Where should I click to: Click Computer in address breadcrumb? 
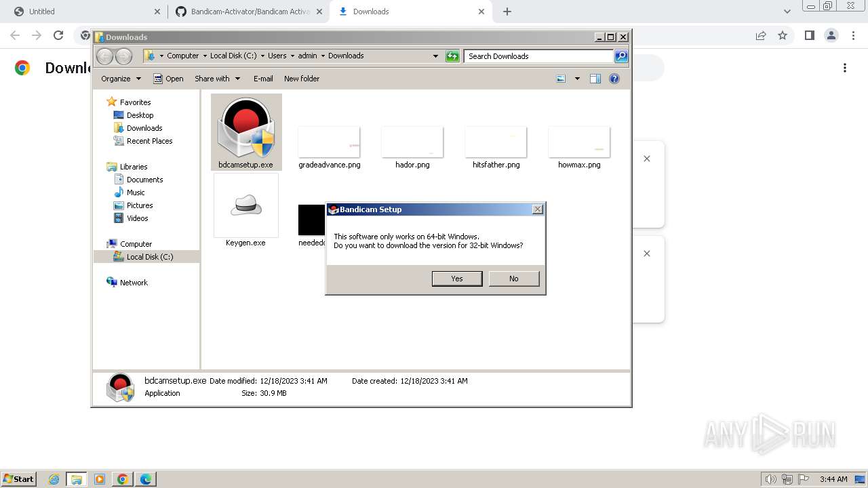point(183,56)
